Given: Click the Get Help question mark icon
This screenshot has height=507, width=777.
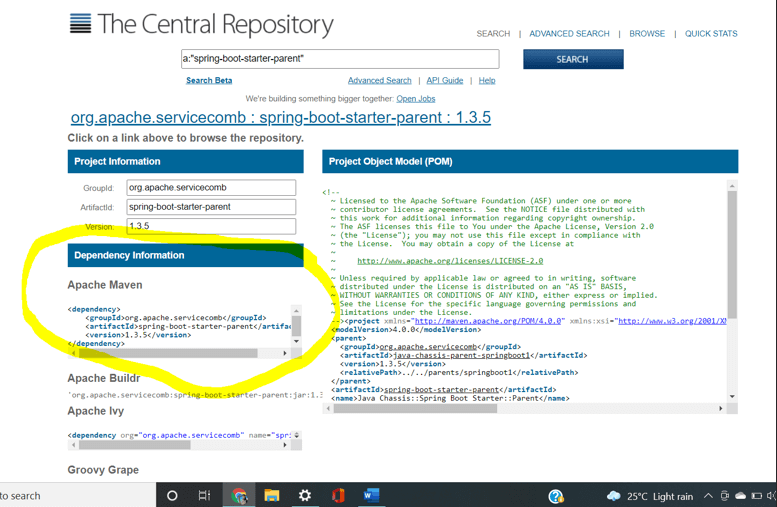Looking at the screenshot, I should point(556,496).
